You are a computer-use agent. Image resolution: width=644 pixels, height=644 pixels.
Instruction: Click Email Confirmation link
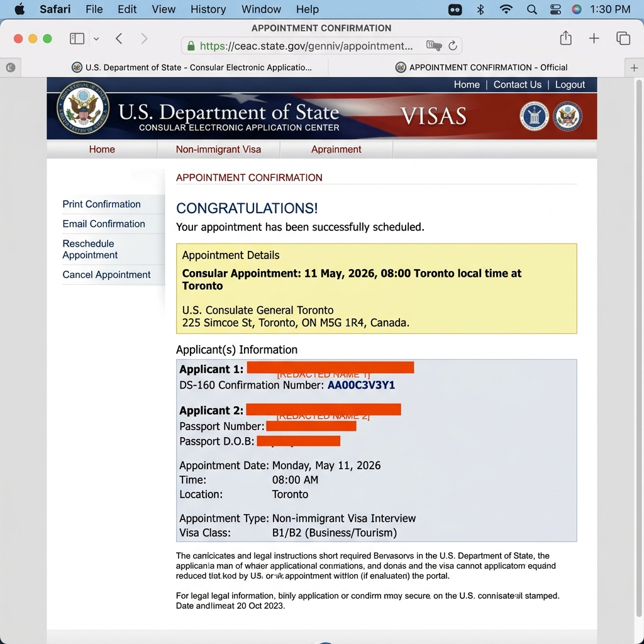click(104, 224)
